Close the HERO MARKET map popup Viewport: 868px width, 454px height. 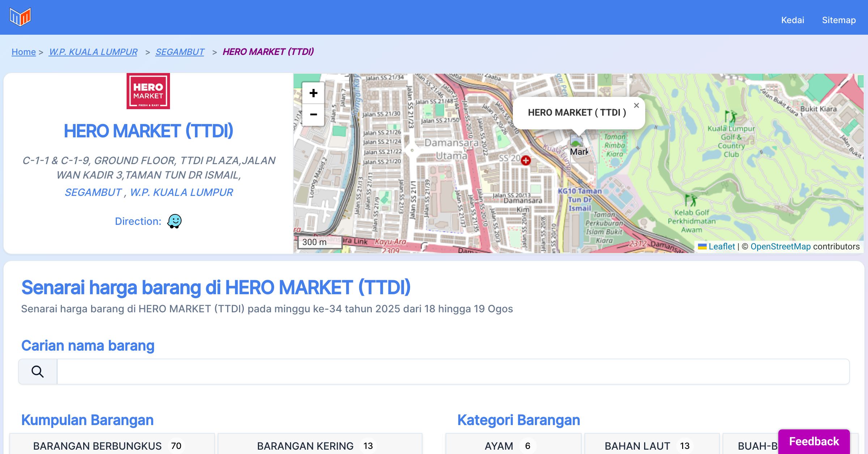[x=636, y=106]
